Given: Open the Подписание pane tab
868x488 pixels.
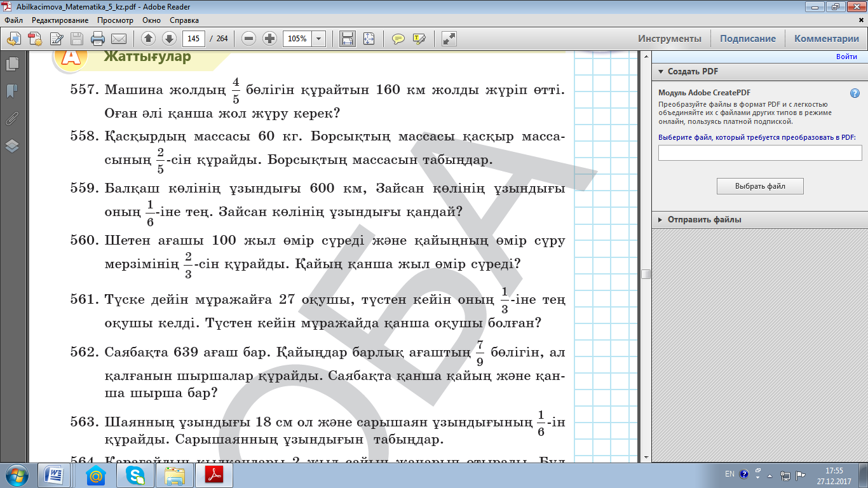Looking at the screenshot, I should [748, 39].
